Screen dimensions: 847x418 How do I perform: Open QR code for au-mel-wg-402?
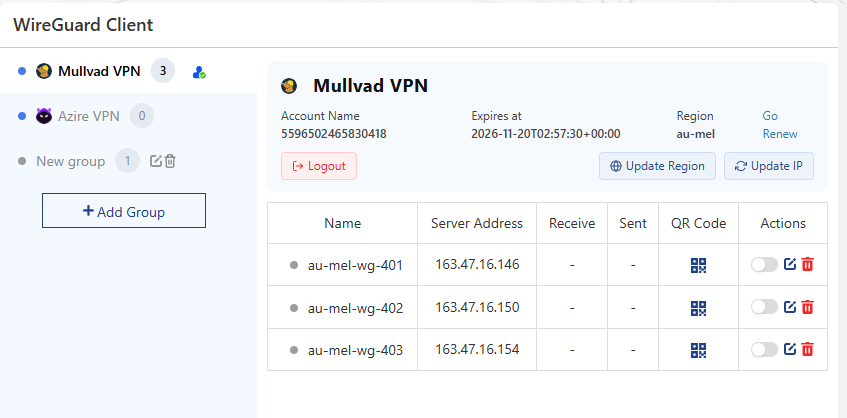(698, 308)
